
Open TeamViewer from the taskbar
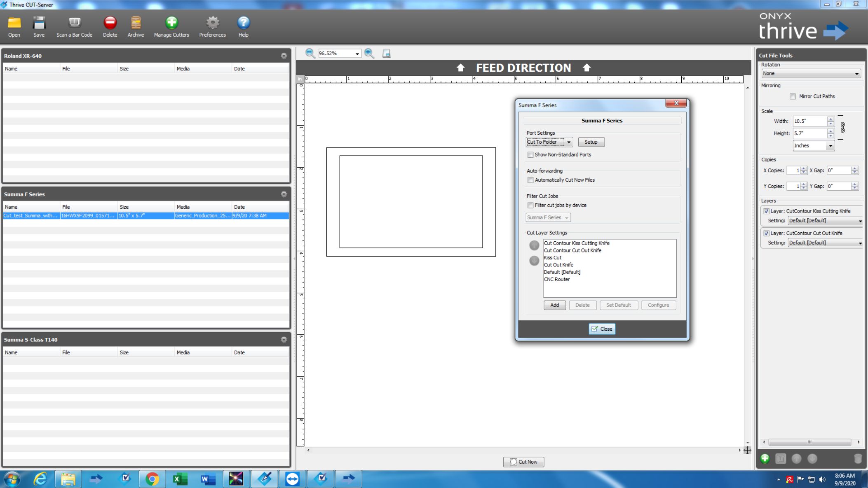pyautogui.click(x=292, y=479)
